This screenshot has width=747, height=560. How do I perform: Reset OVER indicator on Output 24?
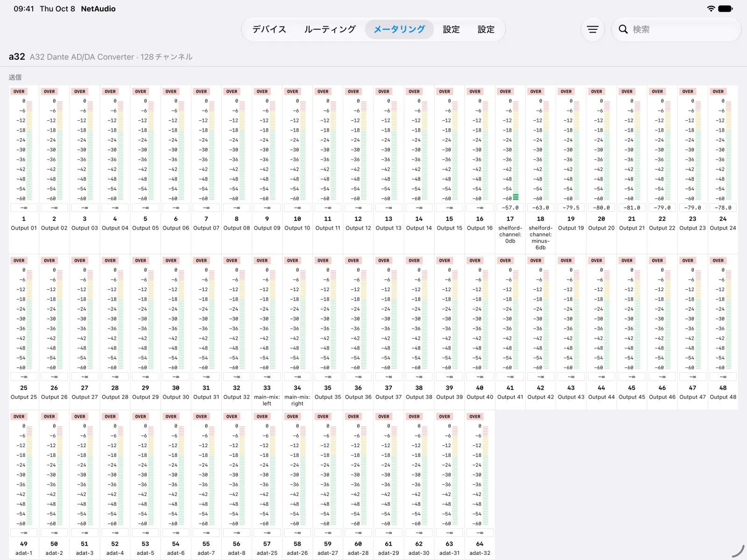click(719, 91)
